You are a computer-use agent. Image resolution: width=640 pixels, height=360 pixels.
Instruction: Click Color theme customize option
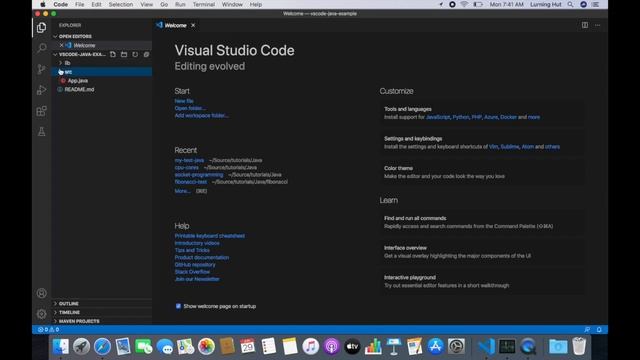(x=482, y=172)
